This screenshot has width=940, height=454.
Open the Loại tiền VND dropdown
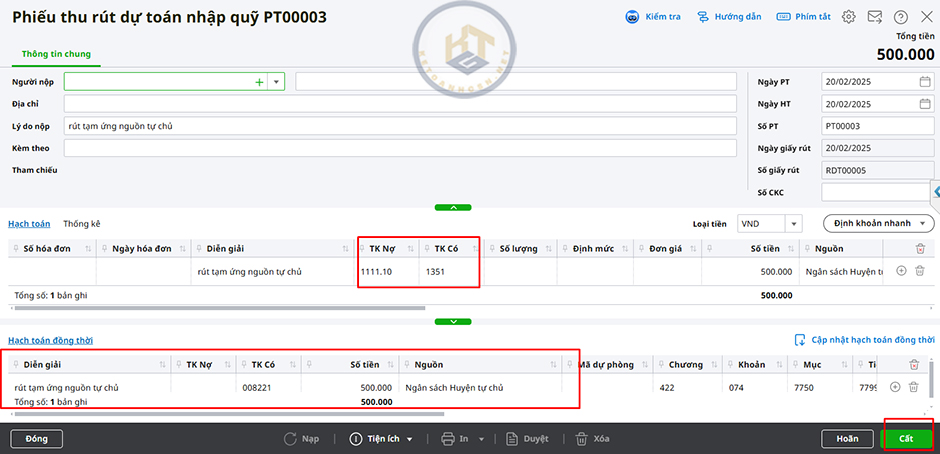click(793, 224)
